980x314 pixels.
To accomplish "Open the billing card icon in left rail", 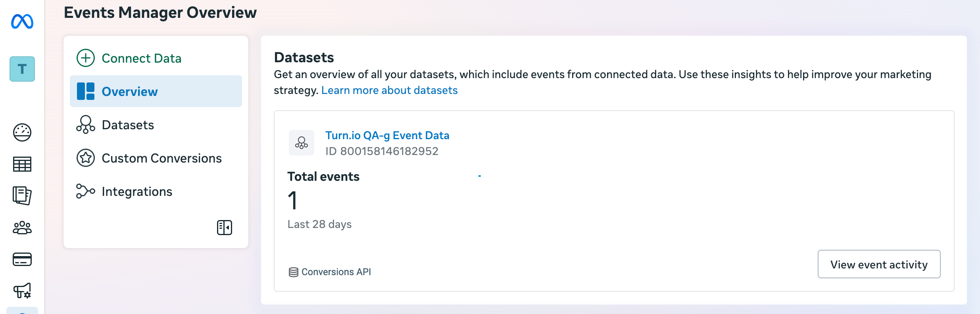I will click(22, 259).
